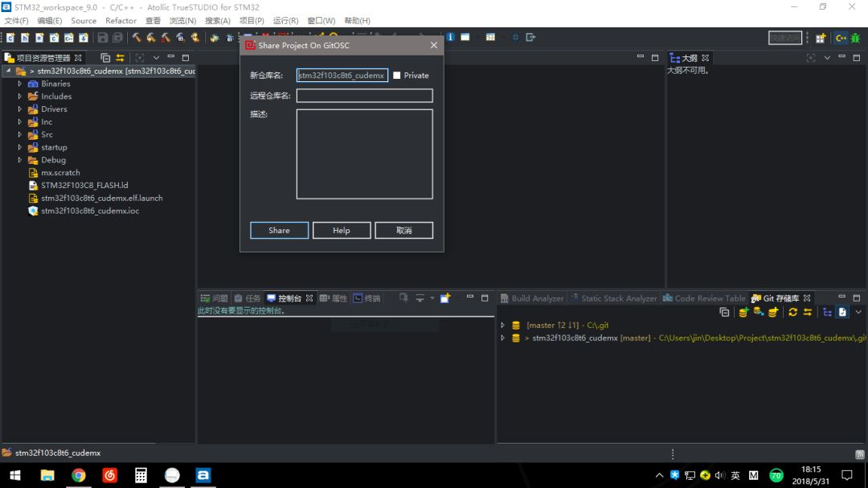Switch to the Code Review Table tab
Screen dimensions: 868x488
click(704, 298)
